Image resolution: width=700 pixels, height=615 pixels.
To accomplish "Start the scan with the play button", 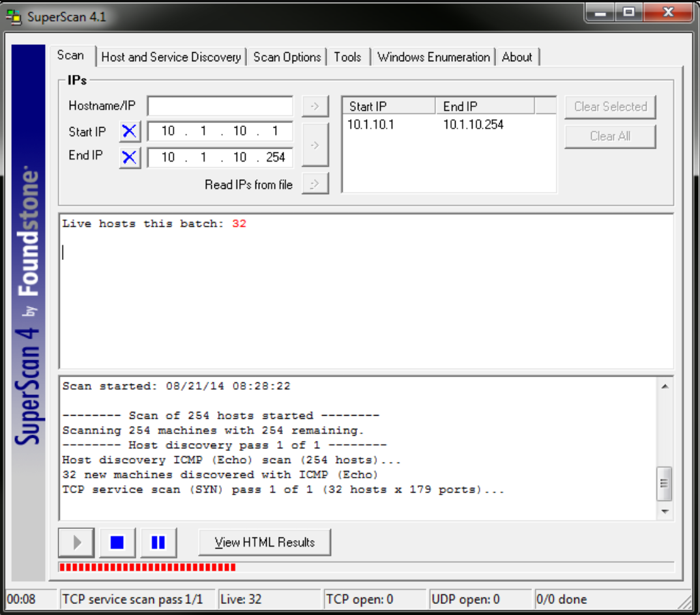I will click(x=76, y=543).
